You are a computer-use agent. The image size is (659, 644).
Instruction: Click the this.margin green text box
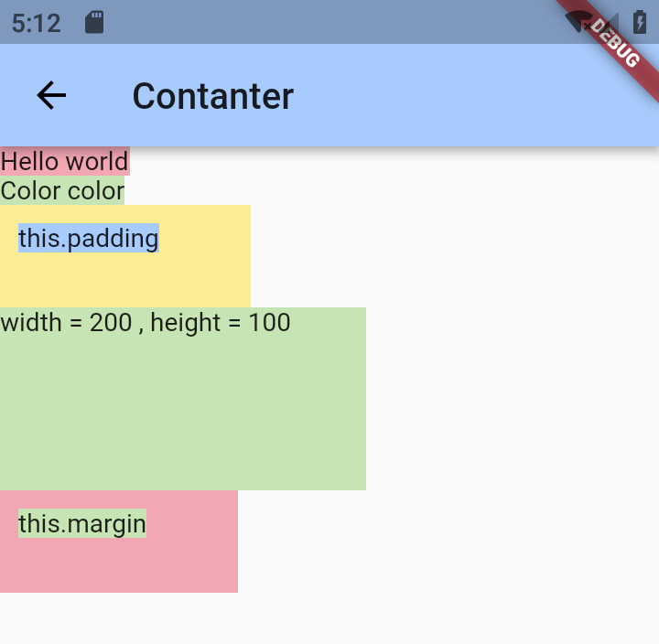[x=82, y=523]
